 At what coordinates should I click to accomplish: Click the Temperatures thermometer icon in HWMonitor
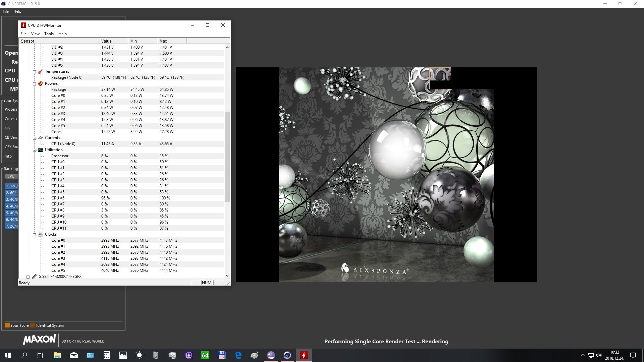pos(41,71)
